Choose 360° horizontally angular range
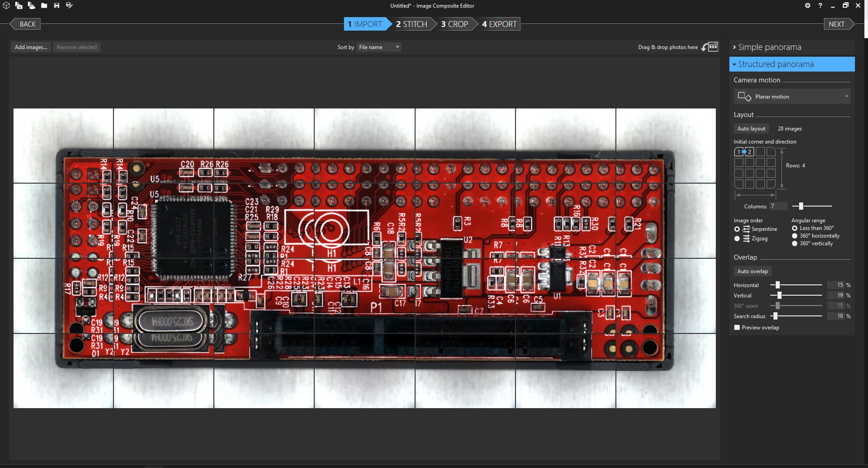 (x=795, y=236)
